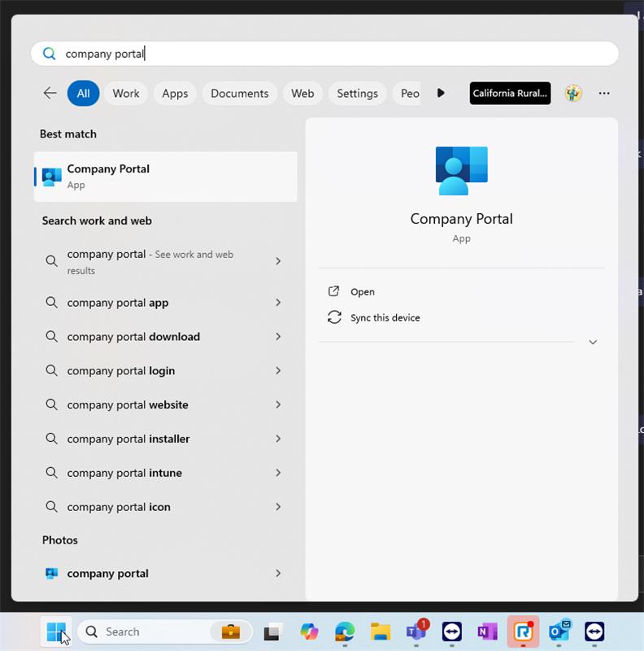The height and width of the screenshot is (651, 644).
Task: Switch to the Apps filter tab
Action: tap(175, 94)
